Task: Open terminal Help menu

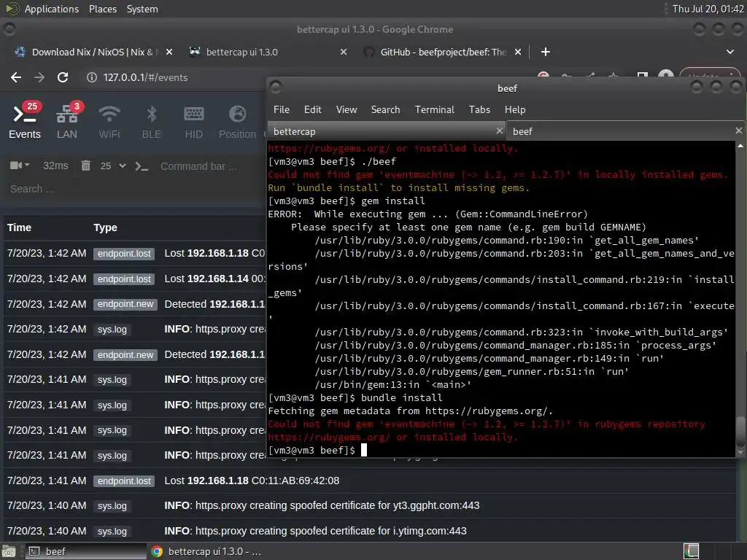Action: click(x=515, y=109)
